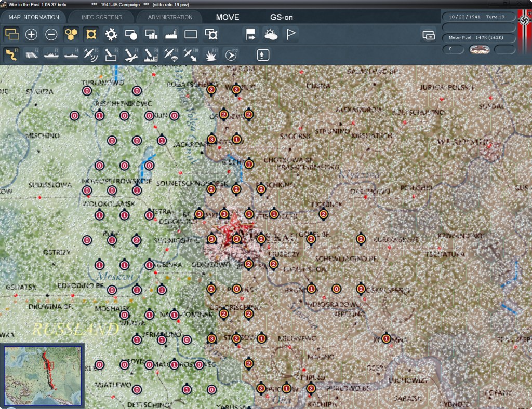Image resolution: width=532 pixels, height=409 pixels.
Task: Click the MOVE mode label
Action: (228, 17)
